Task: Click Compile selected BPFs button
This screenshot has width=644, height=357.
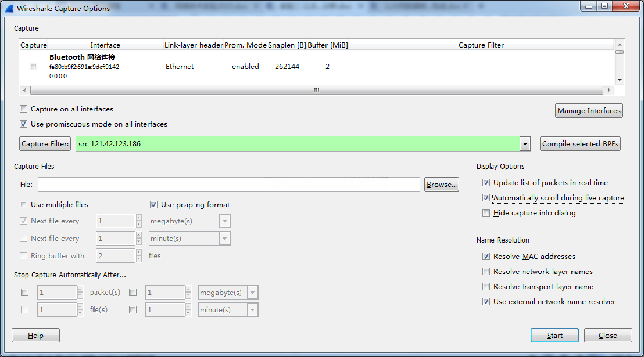Action: click(580, 143)
